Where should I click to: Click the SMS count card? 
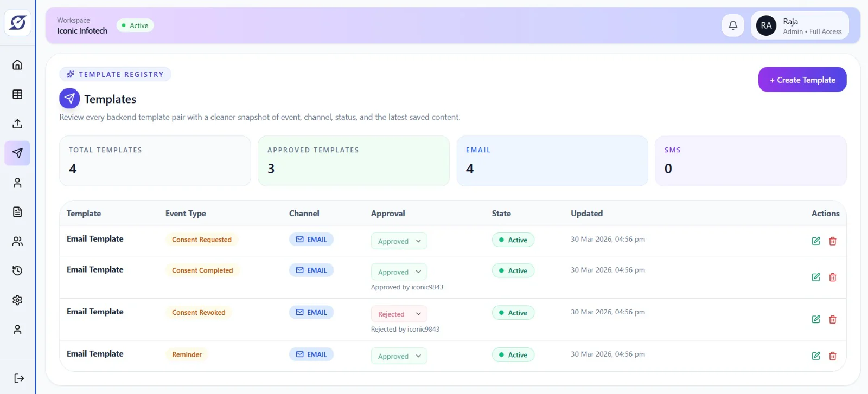(x=751, y=161)
